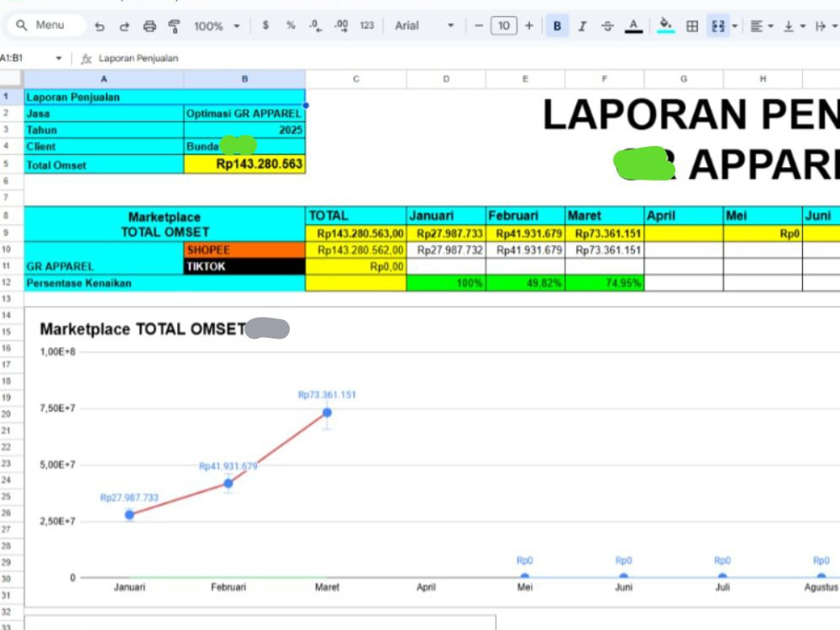Viewport: 840px width, 630px height.
Task: Open the Arial font dropdown
Action: 423,25
